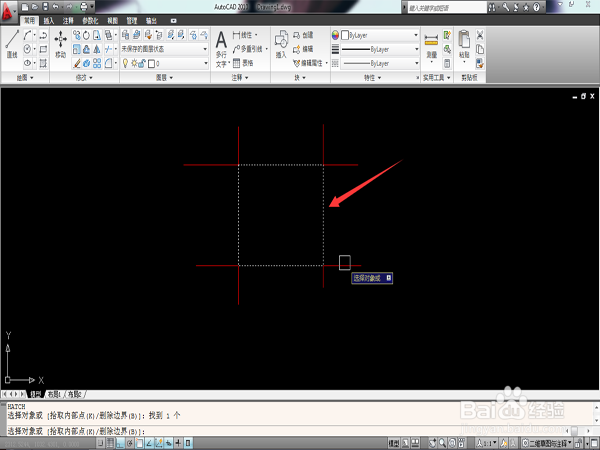Select the Hatch tool in Draw panel
Viewport: 600px width, 450px height.
click(43, 63)
